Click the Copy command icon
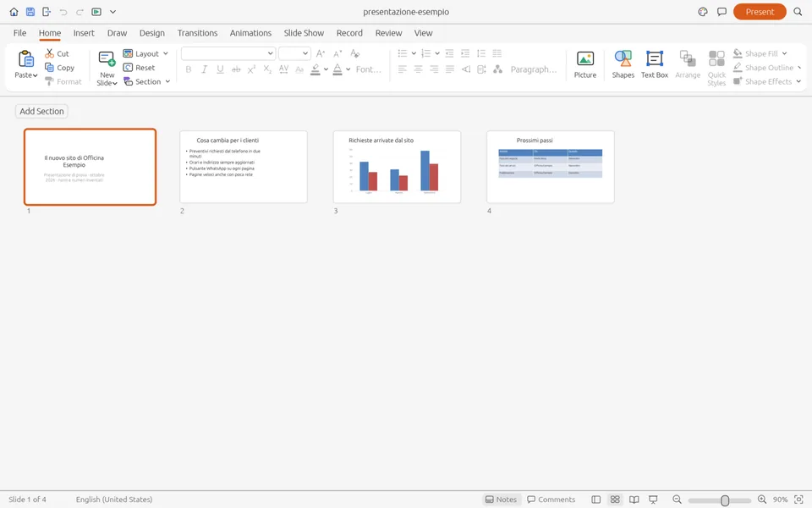The width and height of the screenshot is (812, 508). 50,68
